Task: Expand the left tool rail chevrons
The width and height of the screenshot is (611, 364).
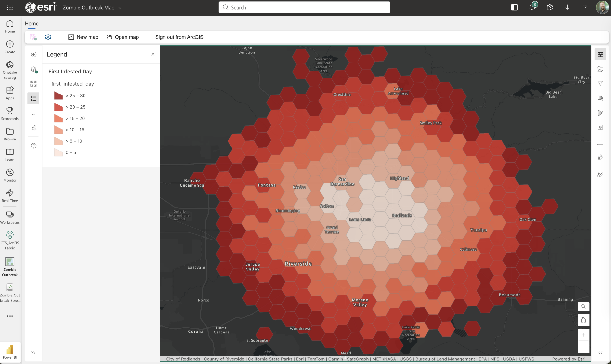Action: 33,353
